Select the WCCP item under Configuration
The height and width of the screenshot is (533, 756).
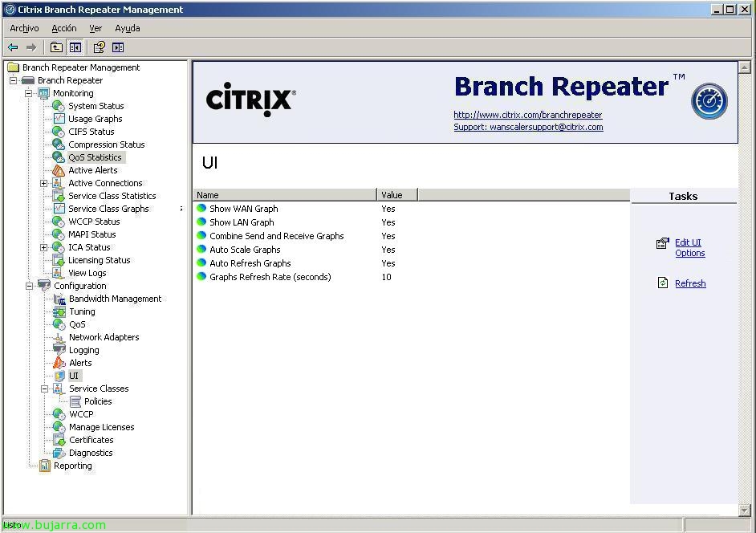[x=81, y=414]
